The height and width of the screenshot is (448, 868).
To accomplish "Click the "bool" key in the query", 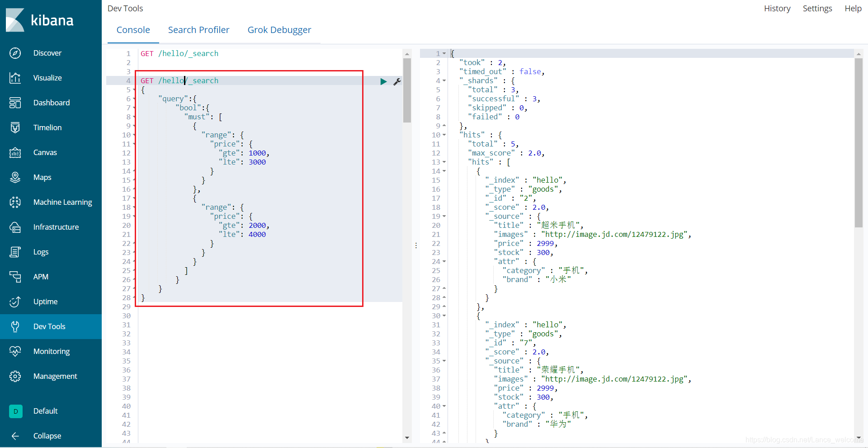I will tap(188, 108).
